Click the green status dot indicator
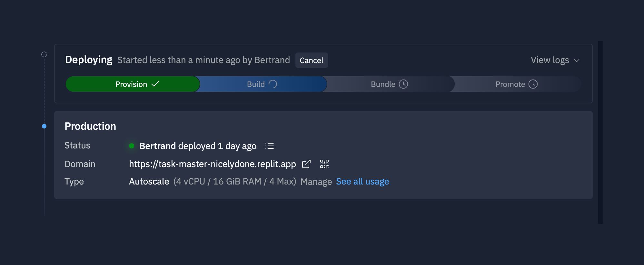Image resolution: width=644 pixels, height=265 pixels. (132, 146)
